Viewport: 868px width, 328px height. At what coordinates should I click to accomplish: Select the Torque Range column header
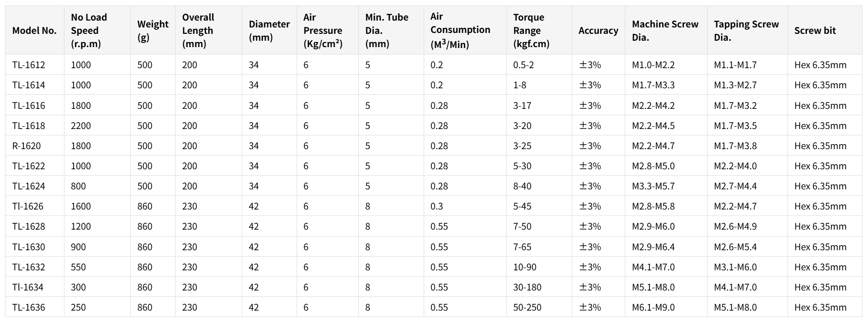pos(531,31)
